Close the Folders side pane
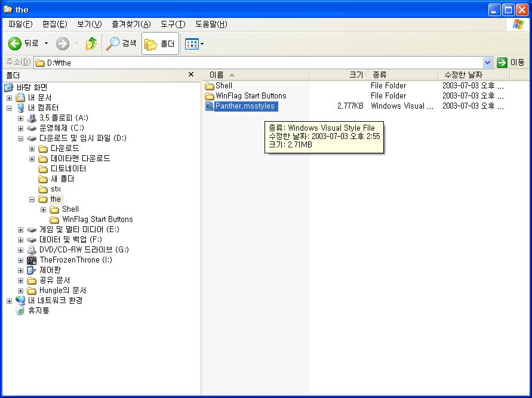Viewport: 532px width, 398px height. coord(191,75)
